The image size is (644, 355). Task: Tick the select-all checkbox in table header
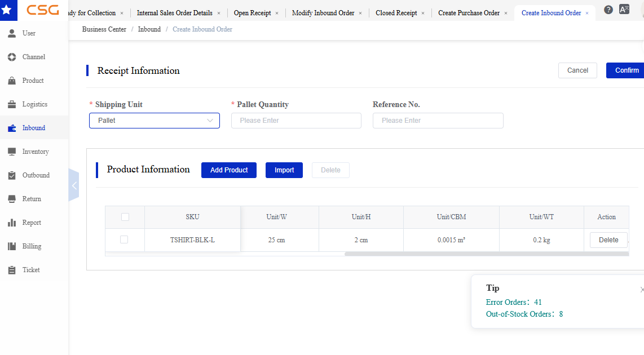coord(125,217)
